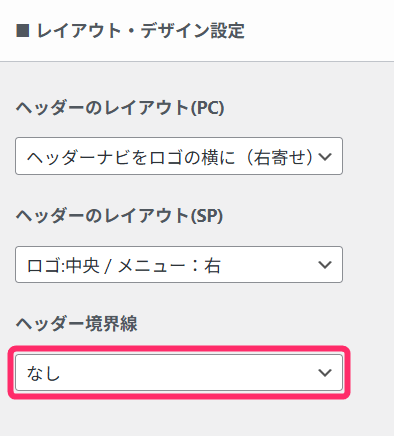This screenshot has height=436, width=394.
Task: Click the ヘッダー境界線 label
Action: coord(77,323)
